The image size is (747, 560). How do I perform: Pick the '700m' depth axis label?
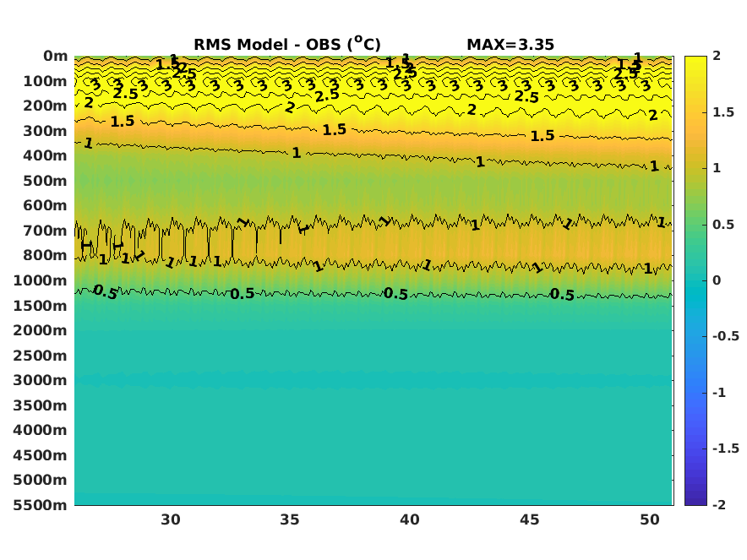(46, 231)
